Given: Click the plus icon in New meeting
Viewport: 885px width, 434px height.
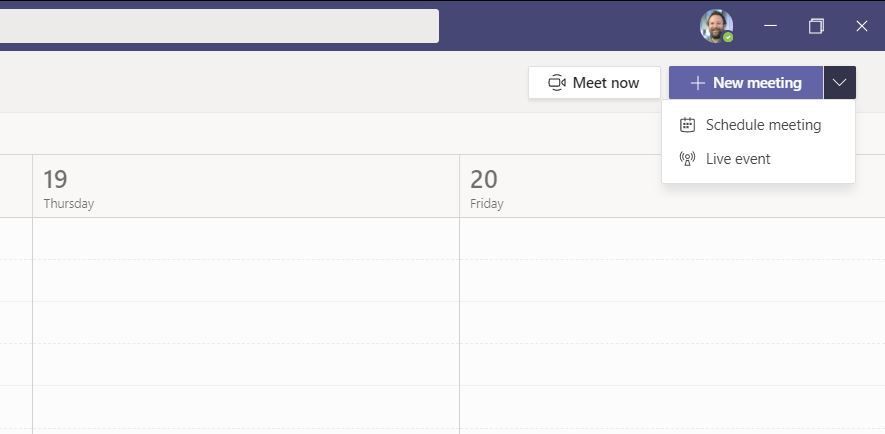Looking at the screenshot, I should coord(697,83).
